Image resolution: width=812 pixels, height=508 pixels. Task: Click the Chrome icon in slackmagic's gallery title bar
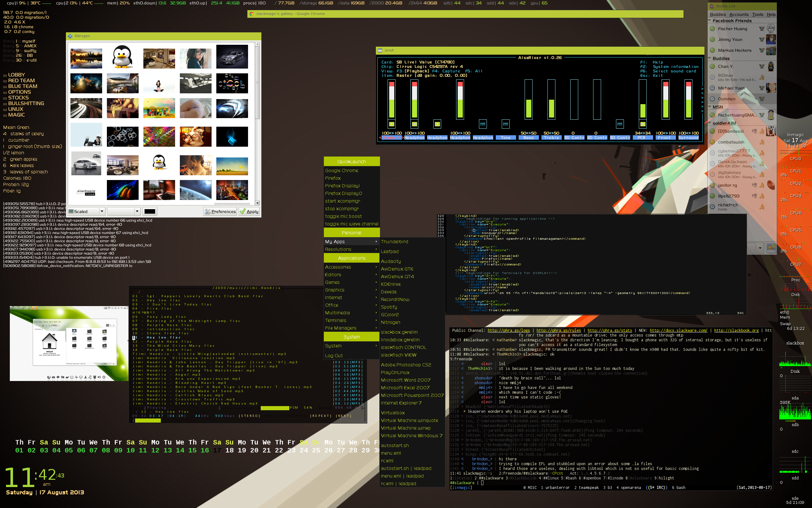pyautogui.click(x=251, y=14)
